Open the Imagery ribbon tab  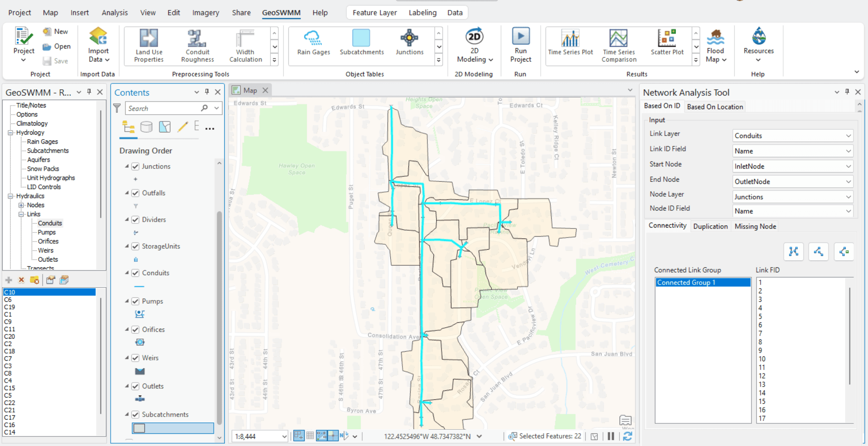click(205, 13)
